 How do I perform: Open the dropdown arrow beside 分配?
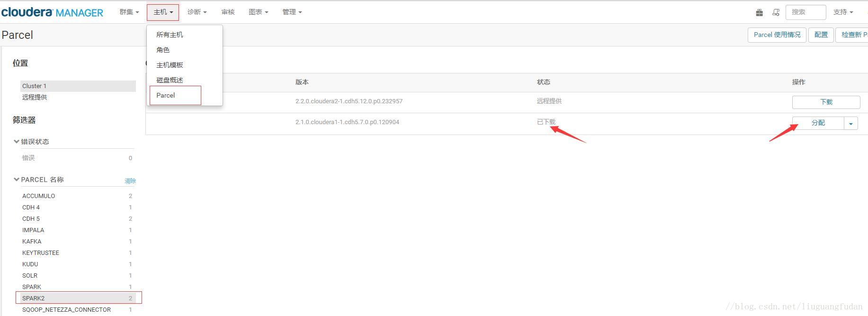click(851, 123)
